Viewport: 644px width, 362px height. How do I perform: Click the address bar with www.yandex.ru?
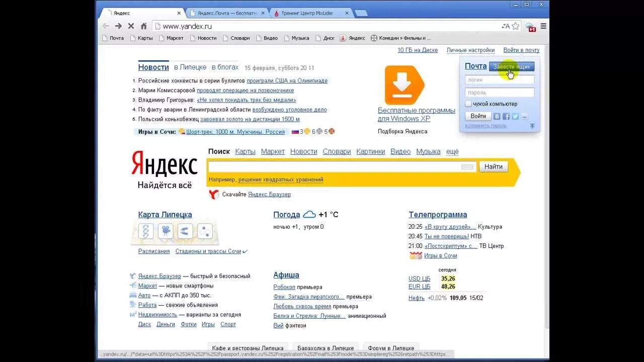(327, 26)
